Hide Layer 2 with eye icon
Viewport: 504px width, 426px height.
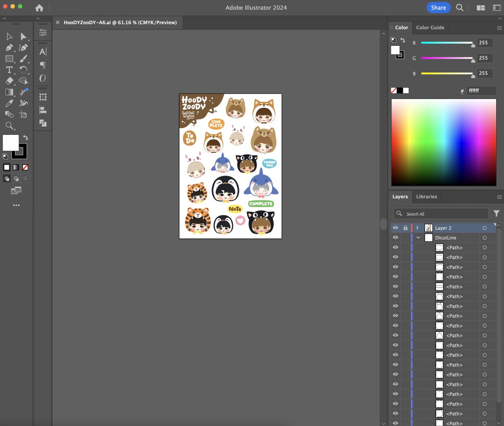pos(395,228)
